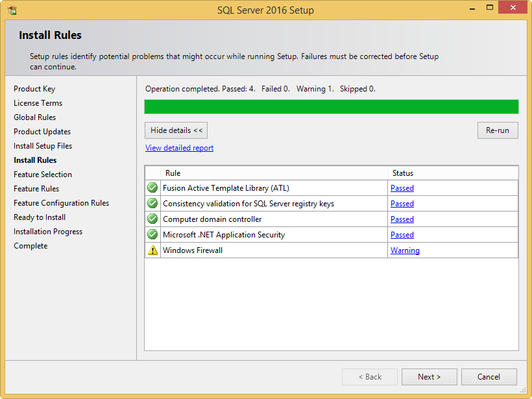The width and height of the screenshot is (532, 399).
Task: Close the SQL Server 2016 Setup window
Action: [x=513, y=8]
